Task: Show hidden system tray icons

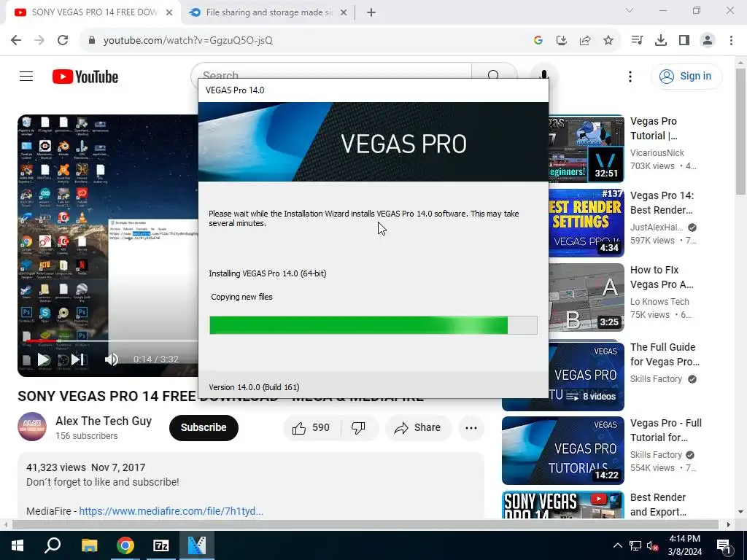Action: pyautogui.click(x=617, y=545)
